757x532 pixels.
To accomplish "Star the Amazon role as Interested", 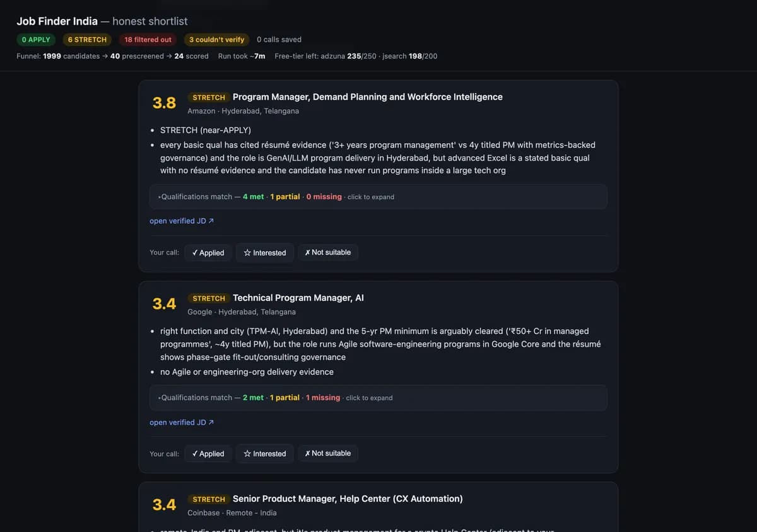I will [x=265, y=253].
